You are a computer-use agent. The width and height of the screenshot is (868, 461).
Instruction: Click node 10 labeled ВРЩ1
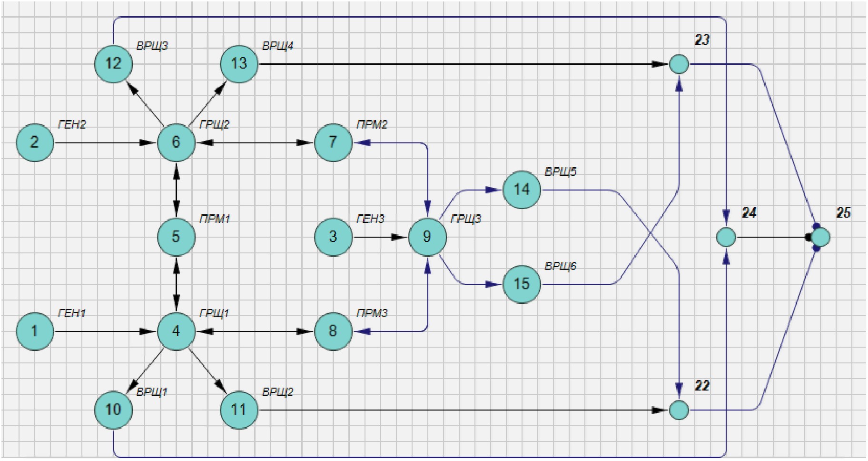(x=113, y=410)
